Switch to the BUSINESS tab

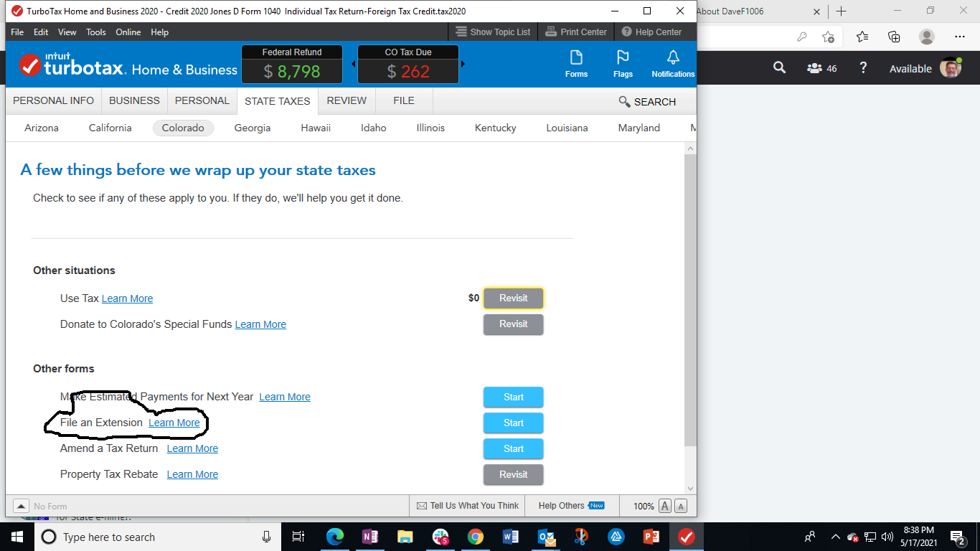coord(134,101)
